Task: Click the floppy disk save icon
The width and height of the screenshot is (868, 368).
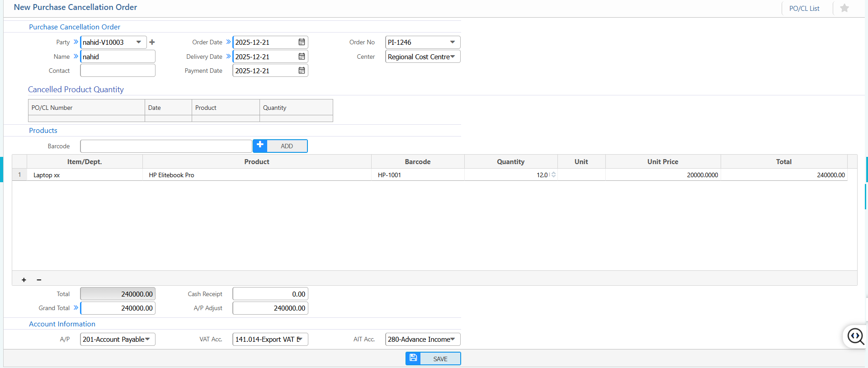Action: pos(413,358)
